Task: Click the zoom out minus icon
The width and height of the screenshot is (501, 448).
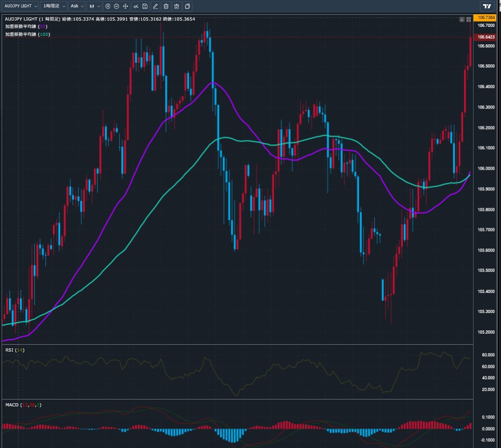Action: [117, 6]
